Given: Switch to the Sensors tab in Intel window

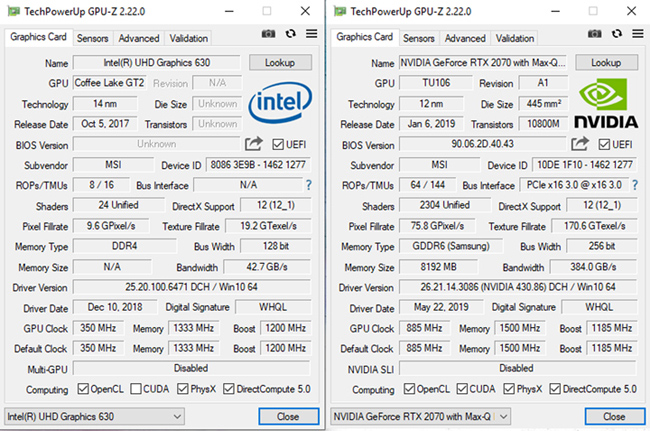Looking at the screenshot, I should [x=93, y=38].
